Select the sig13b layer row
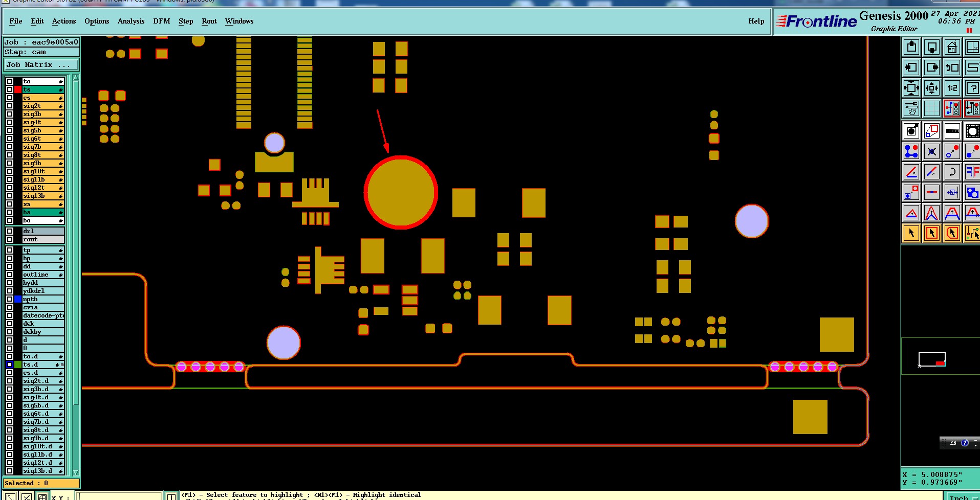 tap(43, 196)
